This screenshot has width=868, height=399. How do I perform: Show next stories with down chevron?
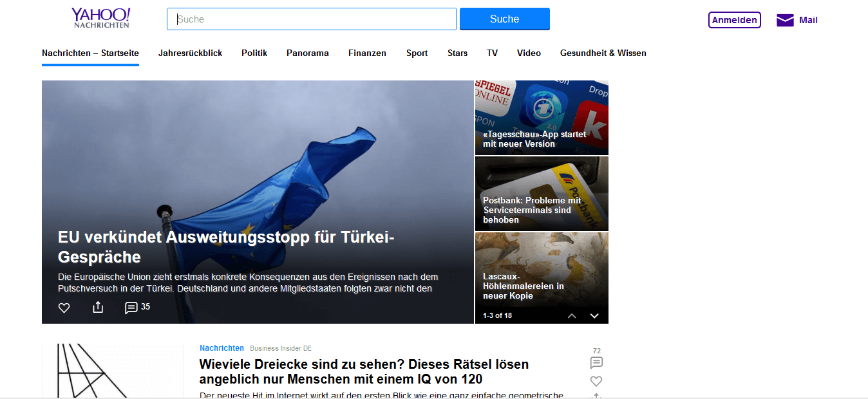594,315
